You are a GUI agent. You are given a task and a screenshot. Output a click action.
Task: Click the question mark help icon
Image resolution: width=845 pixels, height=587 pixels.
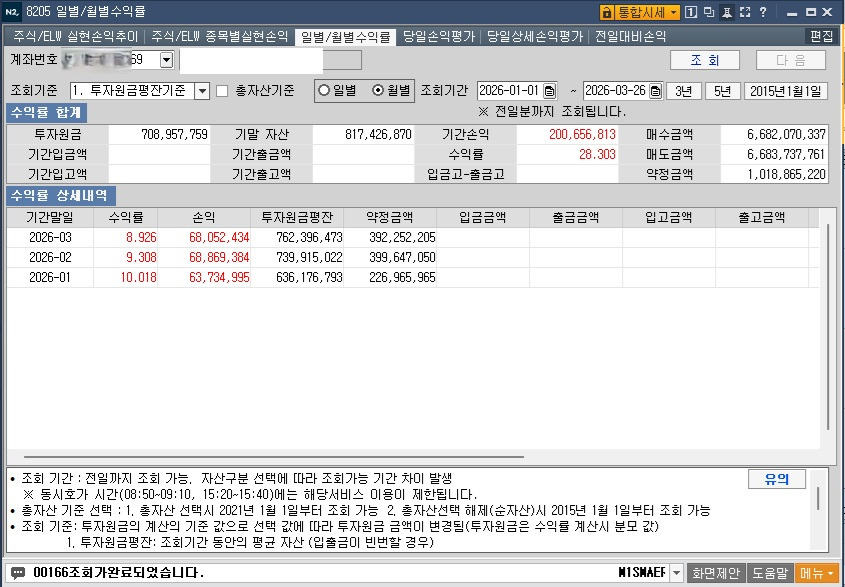point(762,12)
